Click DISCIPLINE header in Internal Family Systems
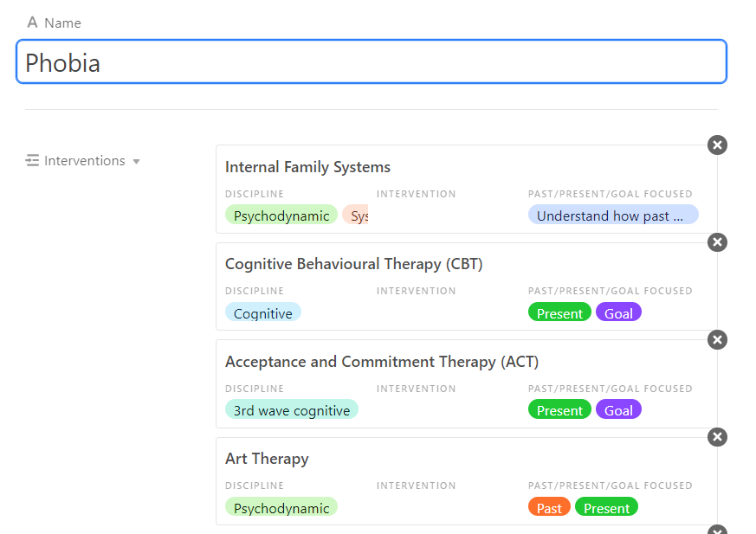The height and width of the screenshot is (534, 756). coord(255,194)
